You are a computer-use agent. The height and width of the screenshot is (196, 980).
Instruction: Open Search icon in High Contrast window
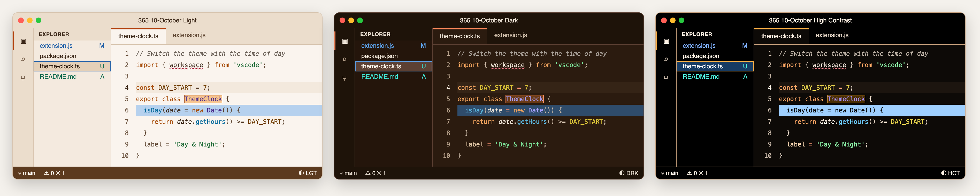tap(666, 59)
